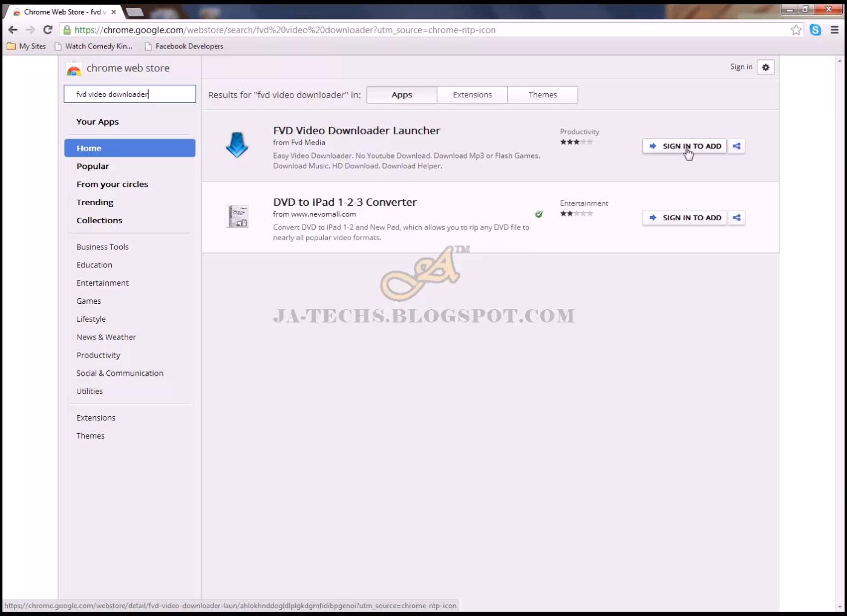Click the Sign in link
Screen dimensions: 847x616
(x=740, y=67)
